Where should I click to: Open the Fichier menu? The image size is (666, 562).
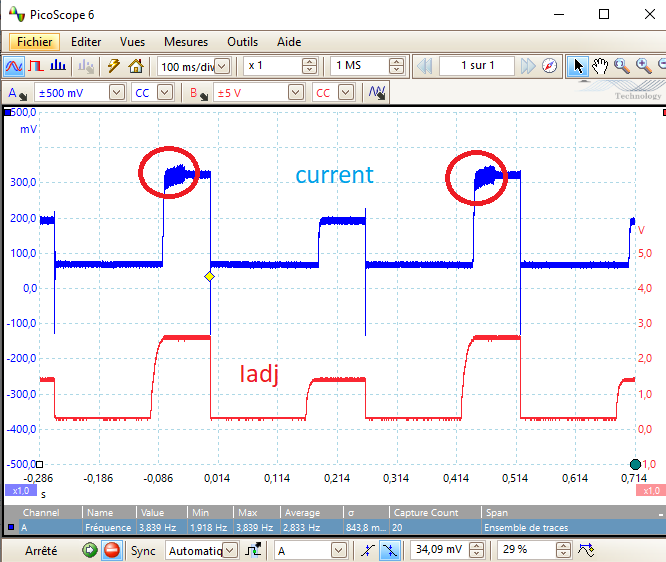34,42
